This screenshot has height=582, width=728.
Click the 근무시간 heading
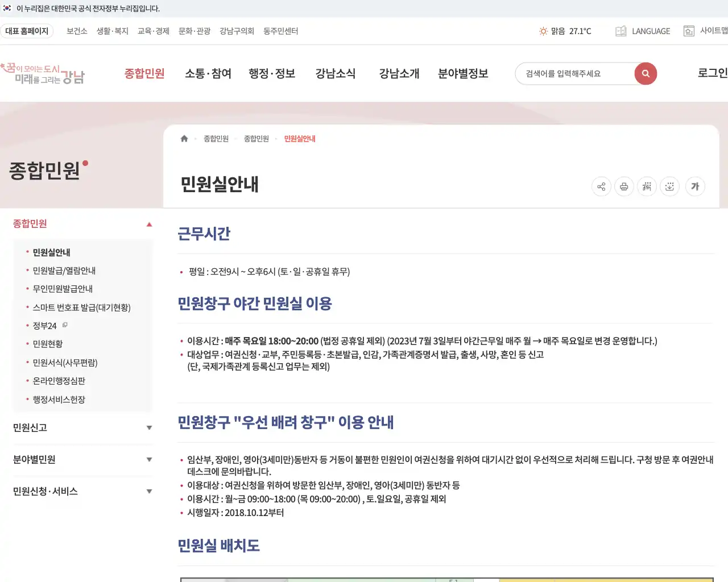point(204,234)
